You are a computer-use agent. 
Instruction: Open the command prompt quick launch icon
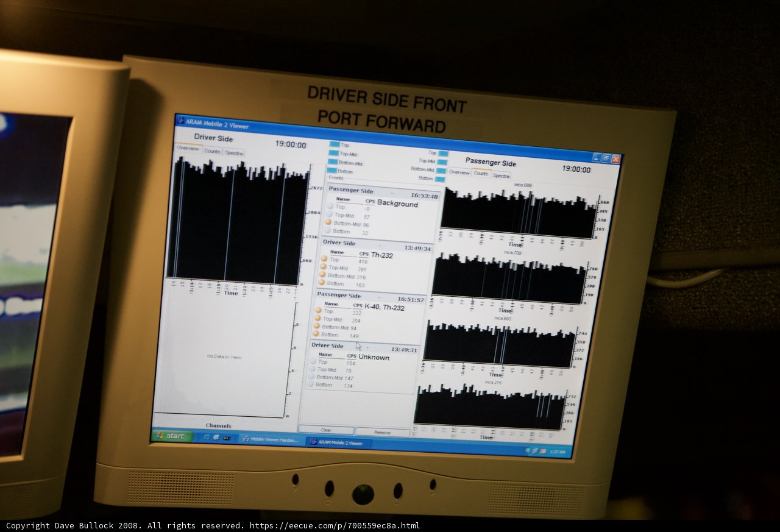point(226,438)
